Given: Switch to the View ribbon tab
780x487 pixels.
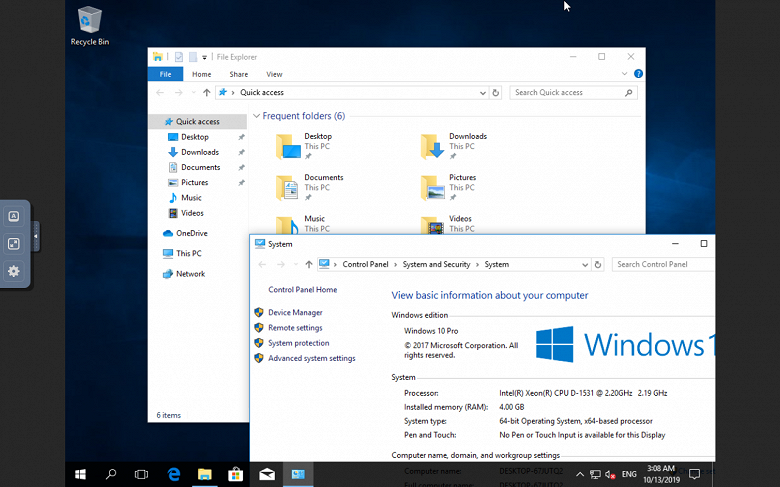Looking at the screenshot, I should click(274, 74).
